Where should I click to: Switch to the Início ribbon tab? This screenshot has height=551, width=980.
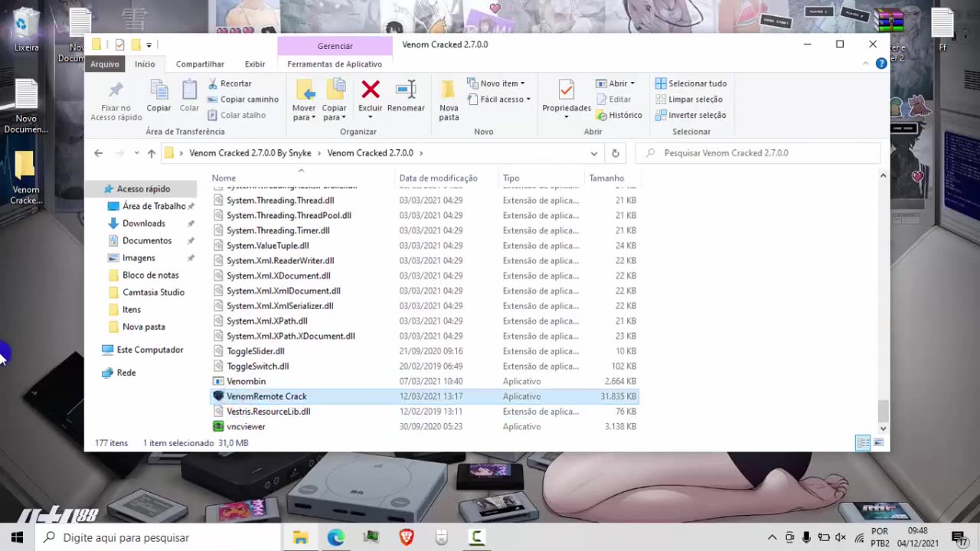pyautogui.click(x=145, y=64)
